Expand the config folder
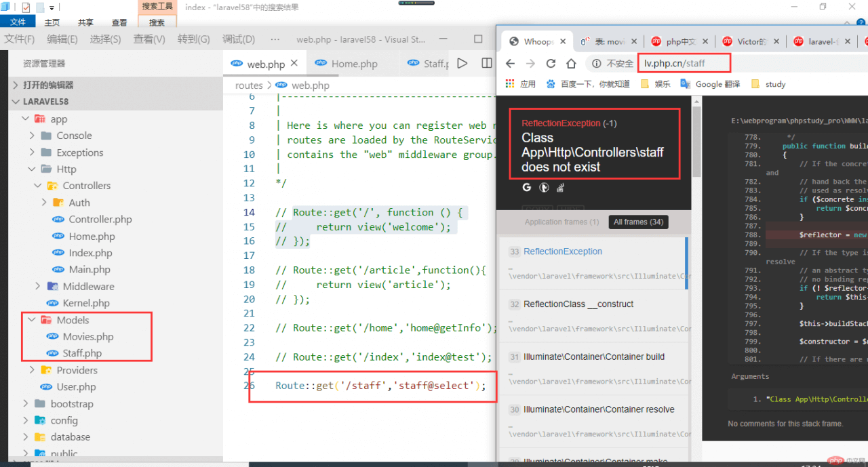The image size is (868, 467). (26, 420)
